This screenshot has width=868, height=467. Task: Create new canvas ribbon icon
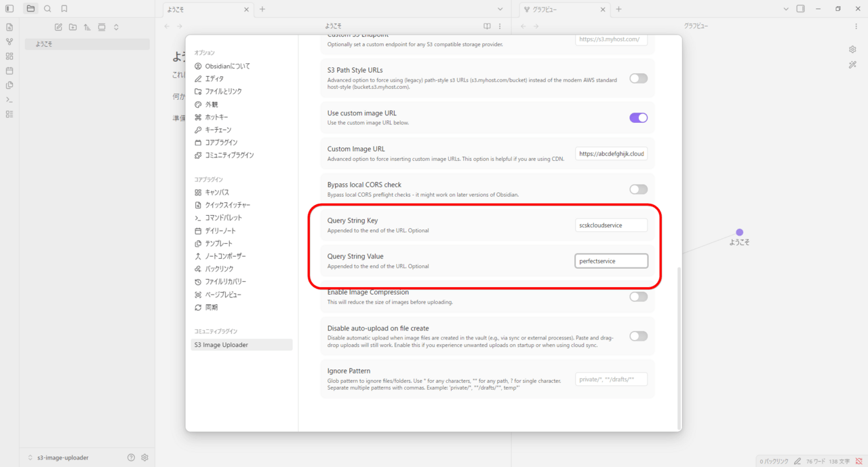point(9,56)
